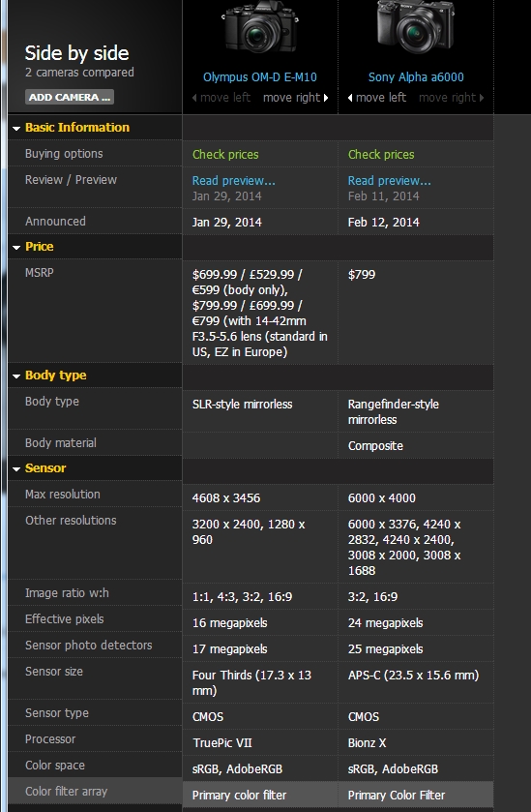Read preview of Sony a6000

click(x=389, y=180)
